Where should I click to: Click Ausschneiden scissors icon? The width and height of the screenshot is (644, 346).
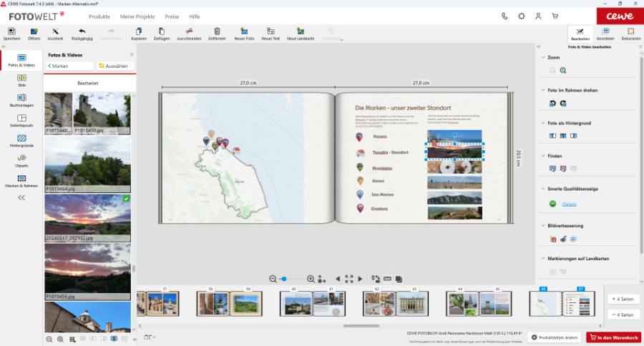click(x=189, y=34)
